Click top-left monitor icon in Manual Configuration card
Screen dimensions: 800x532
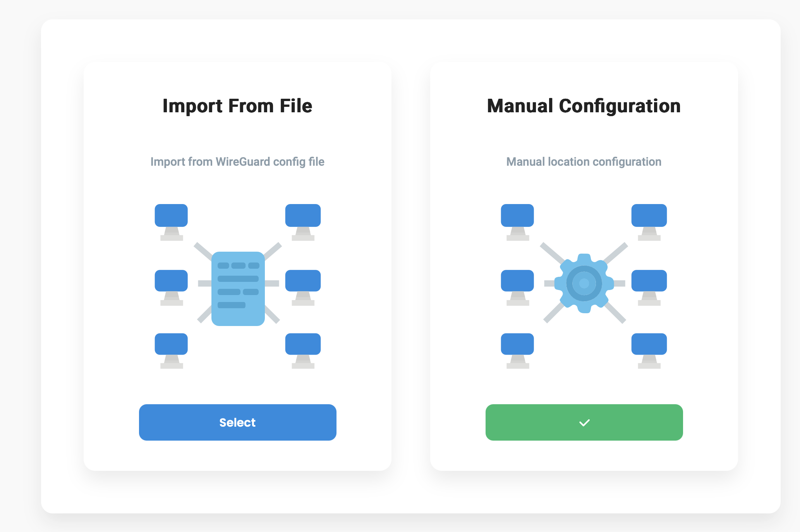517,221
